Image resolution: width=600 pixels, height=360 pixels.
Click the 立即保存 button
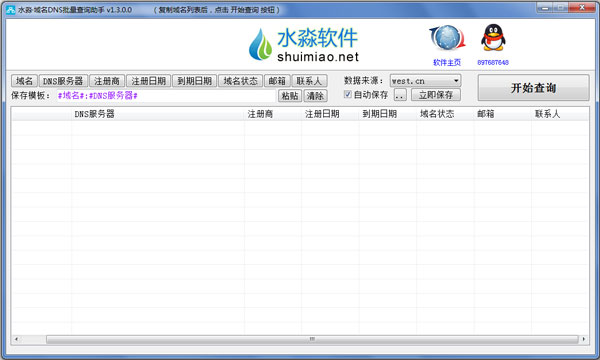click(x=436, y=95)
